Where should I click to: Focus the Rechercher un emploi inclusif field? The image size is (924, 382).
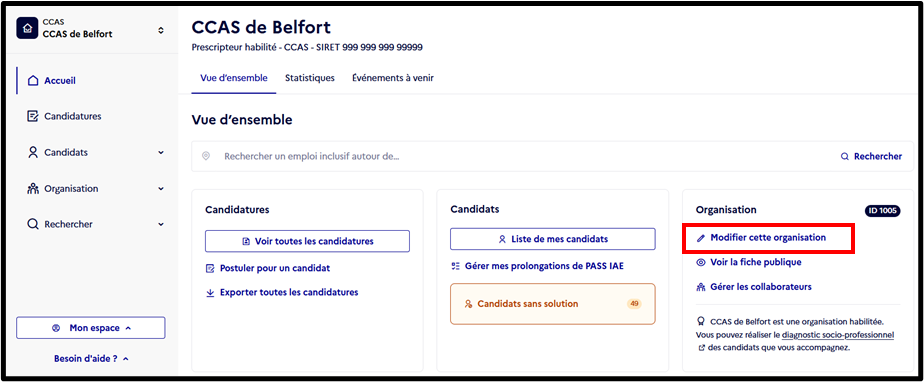519,157
